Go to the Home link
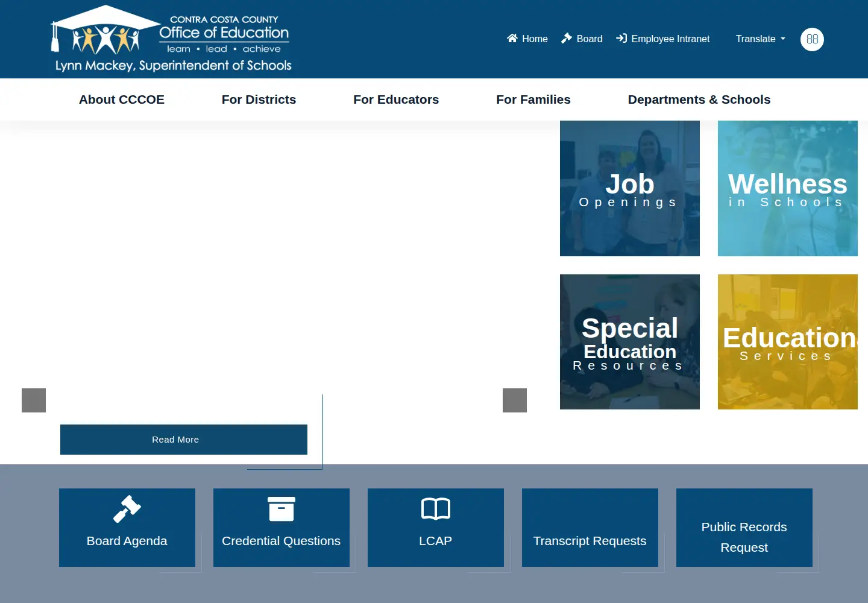The width and height of the screenshot is (868, 603). click(x=527, y=39)
